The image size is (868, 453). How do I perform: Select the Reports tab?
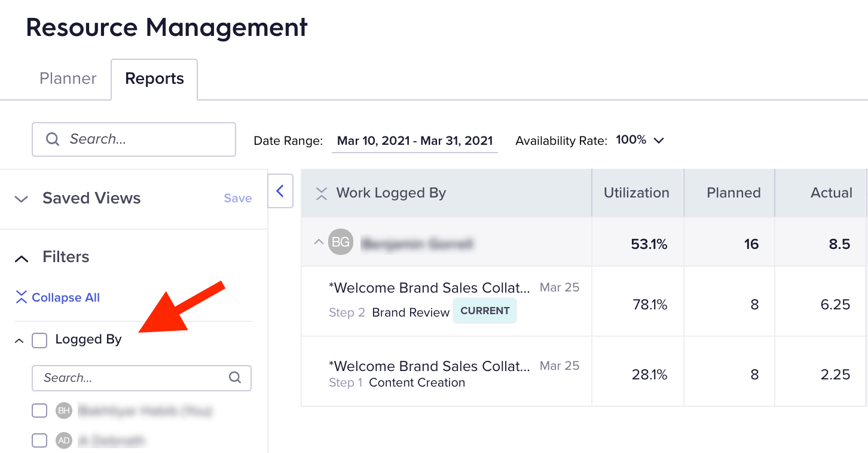coord(154,79)
